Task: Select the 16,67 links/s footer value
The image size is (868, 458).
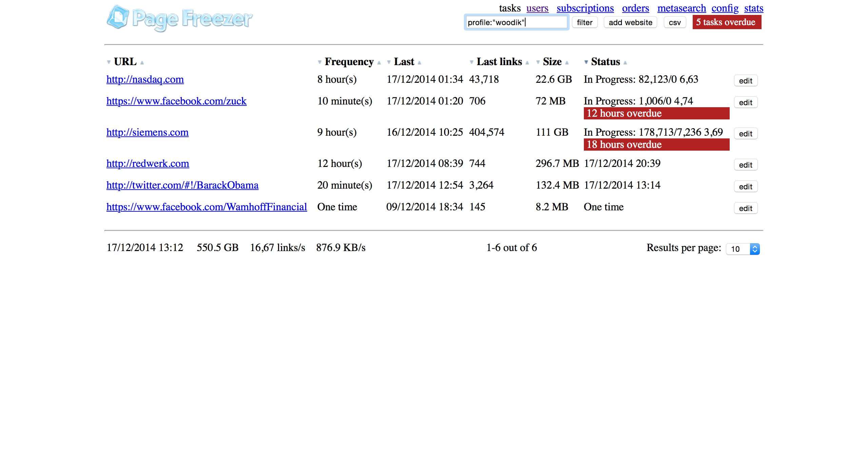Action: pos(278,248)
